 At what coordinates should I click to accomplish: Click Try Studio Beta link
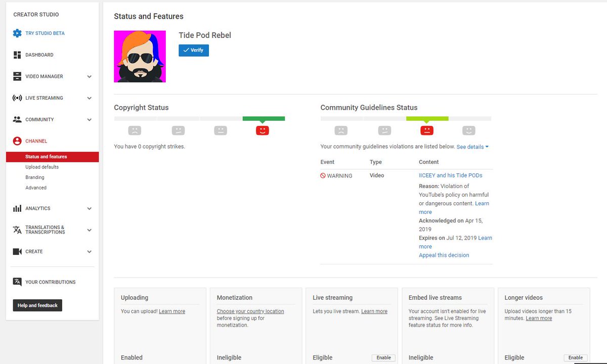(45, 33)
